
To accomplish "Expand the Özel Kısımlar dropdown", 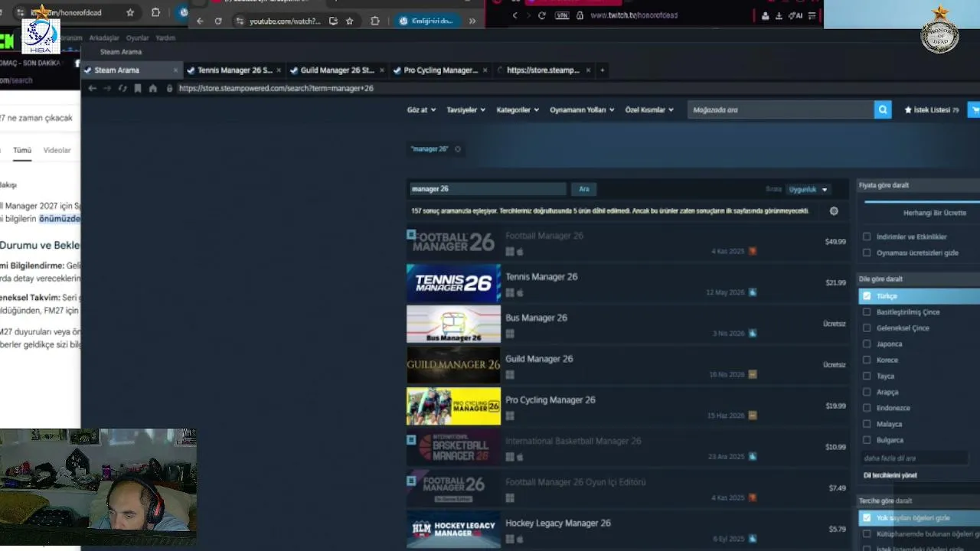I will pyautogui.click(x=649, y=110).
